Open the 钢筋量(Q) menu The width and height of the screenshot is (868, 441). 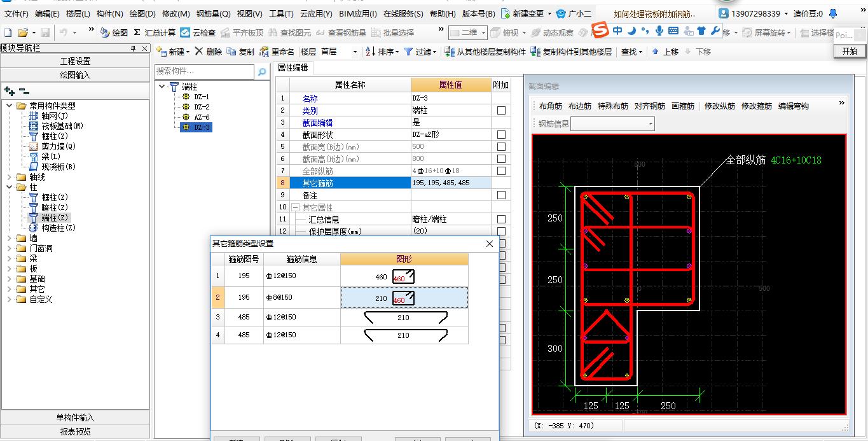coord(213,13)
